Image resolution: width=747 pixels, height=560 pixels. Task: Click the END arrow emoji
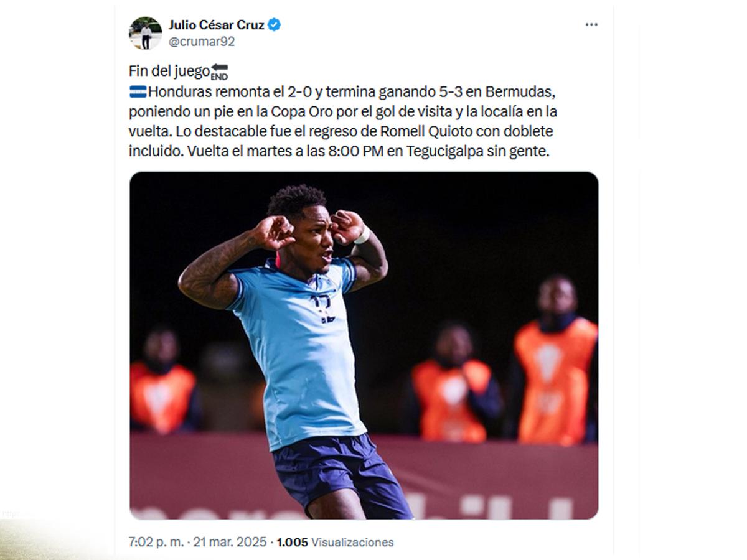[x=219, y=72]
